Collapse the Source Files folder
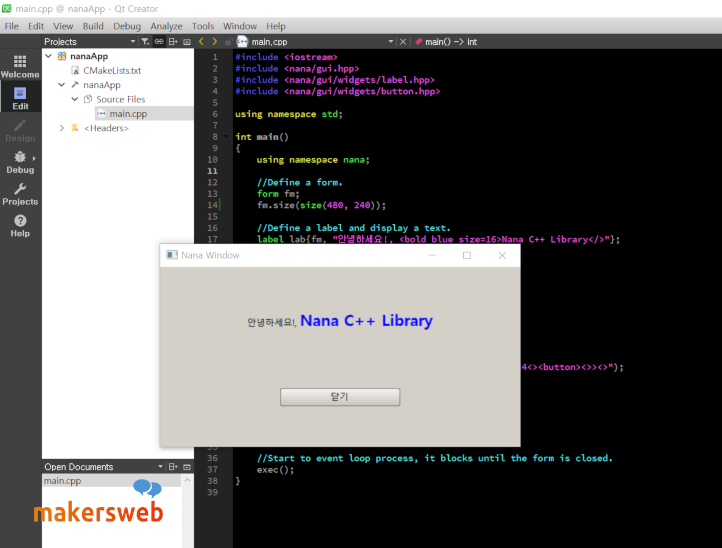The width and height of the screenshot is (722, 548). [x=74, y=99]
